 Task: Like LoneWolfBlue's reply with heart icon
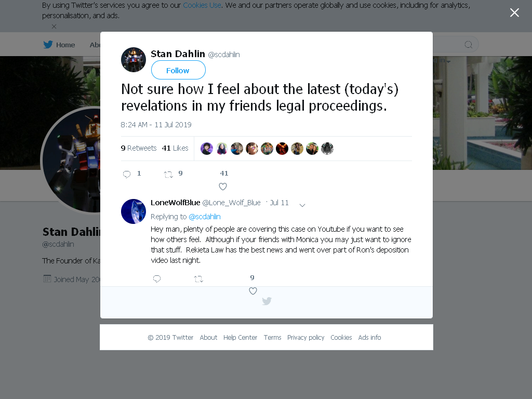tap(253, 291)
